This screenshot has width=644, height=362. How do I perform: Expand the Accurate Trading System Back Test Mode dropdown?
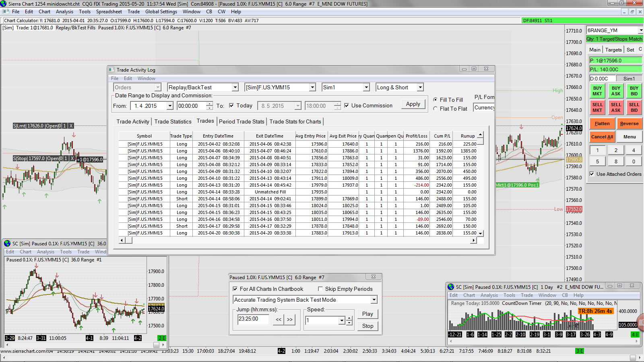tap(374, 300)
